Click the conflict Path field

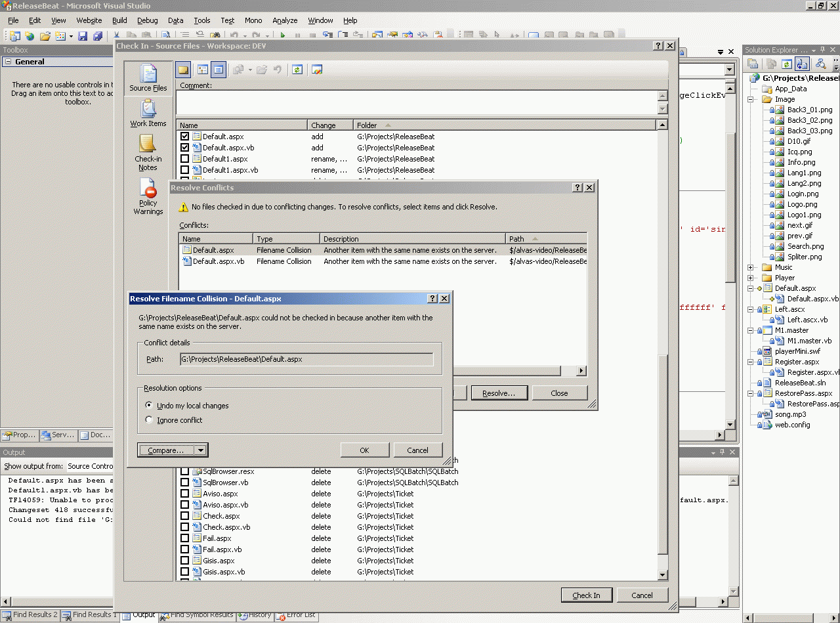[x=306, y=359]
